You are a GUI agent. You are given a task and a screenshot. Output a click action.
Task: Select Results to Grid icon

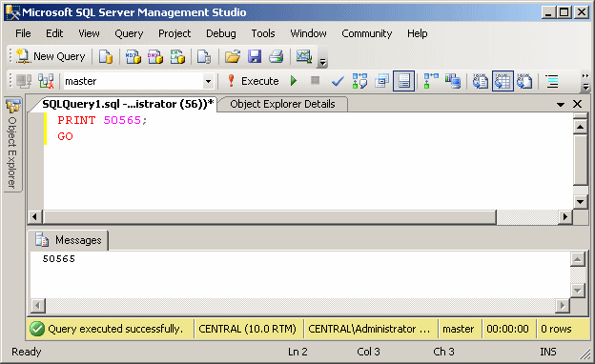(503, 81)
